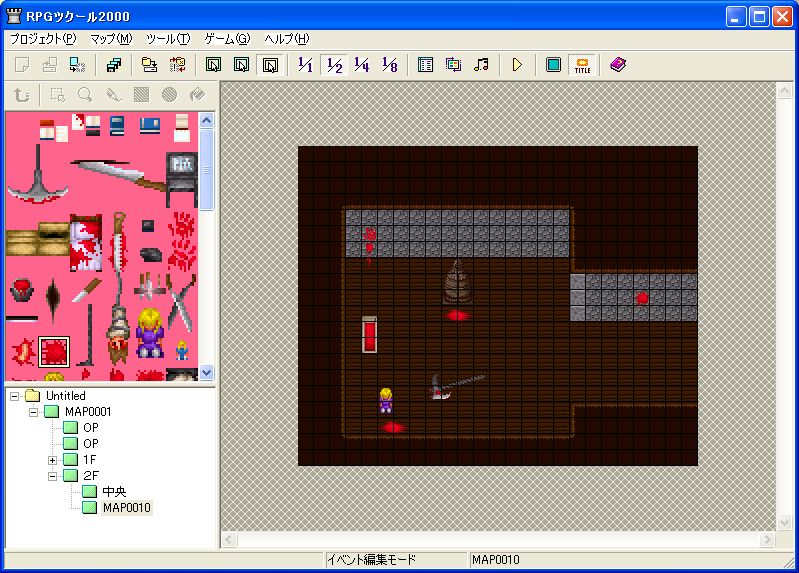Click the New Project toolbar icon
This screenshot has height=573, width=799.
point(22,65)
